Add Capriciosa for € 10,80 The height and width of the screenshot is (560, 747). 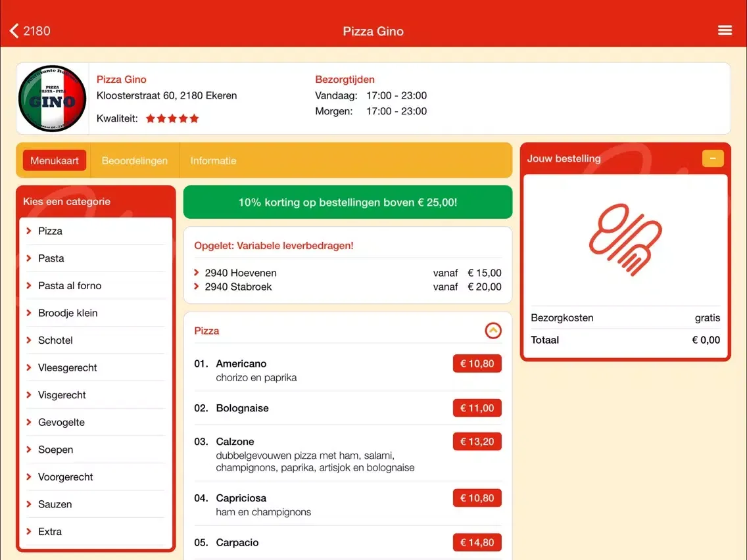pos(477,498)
